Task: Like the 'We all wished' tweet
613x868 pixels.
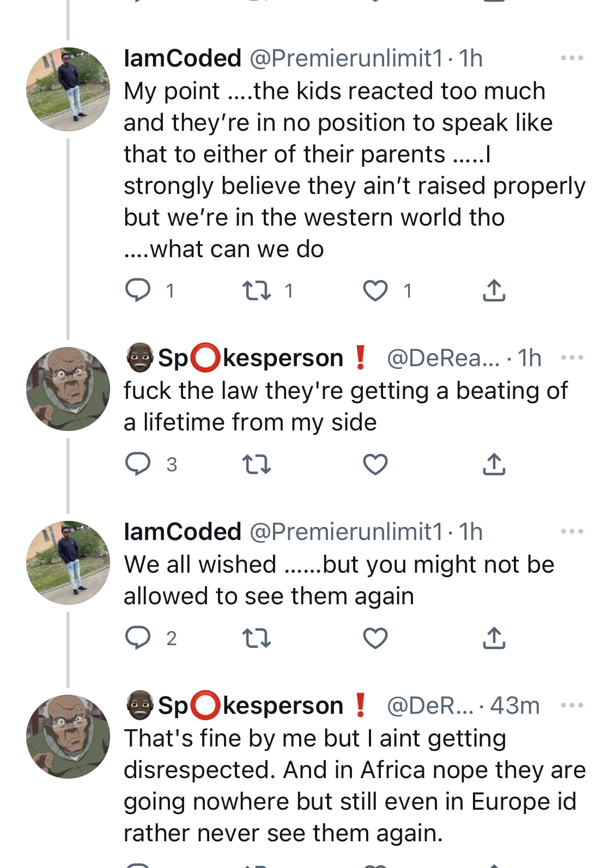Action: (375, 638)
